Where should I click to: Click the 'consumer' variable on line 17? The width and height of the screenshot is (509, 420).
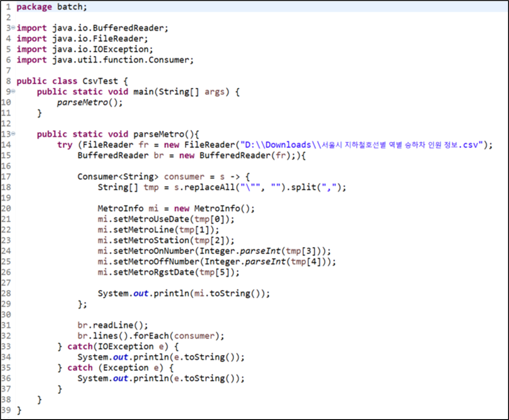point(184,177)
